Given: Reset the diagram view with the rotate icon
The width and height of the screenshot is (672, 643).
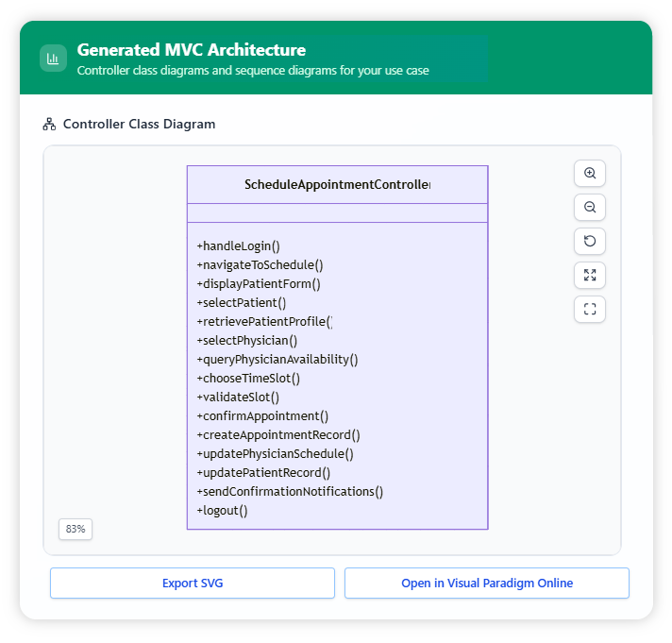Looking at the screenshot, I should pyautogui.click(x=590, y=242).
